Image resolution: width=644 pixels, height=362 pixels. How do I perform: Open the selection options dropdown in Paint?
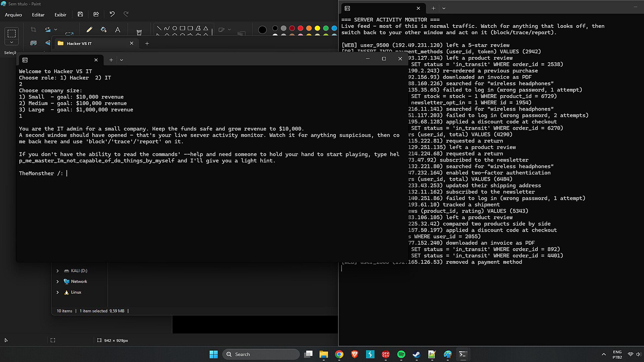(11, 42)
